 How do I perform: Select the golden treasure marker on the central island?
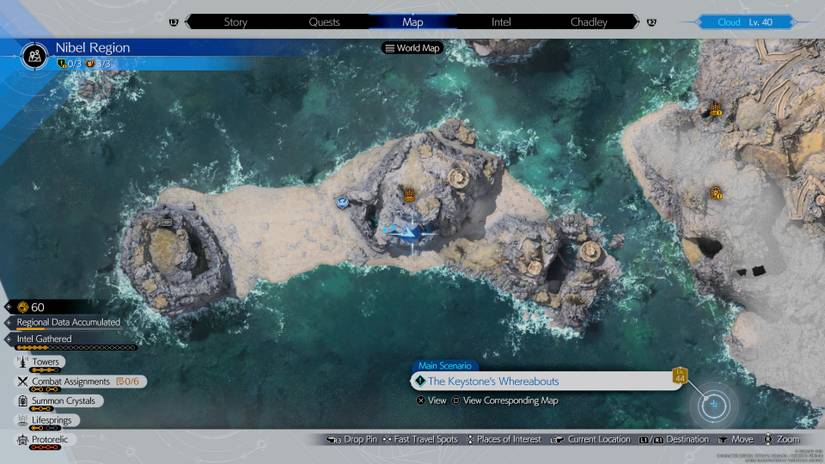click(409, 194)
